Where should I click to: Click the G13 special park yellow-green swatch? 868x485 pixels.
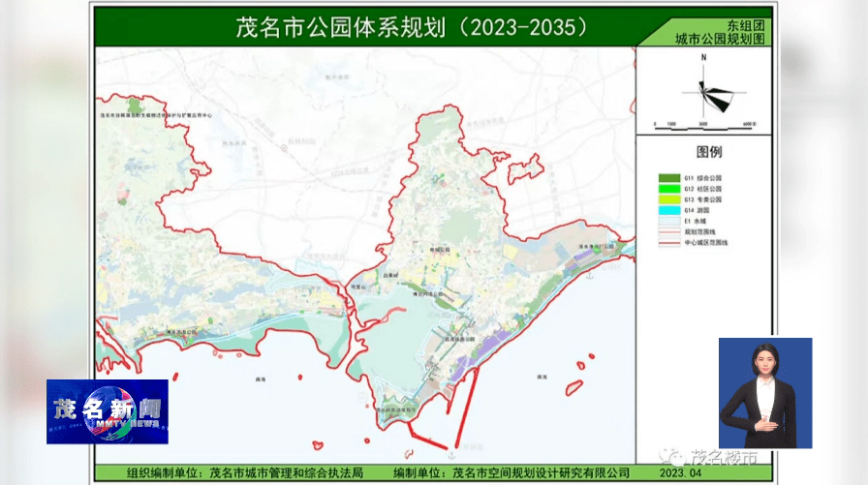pos(667,199)
